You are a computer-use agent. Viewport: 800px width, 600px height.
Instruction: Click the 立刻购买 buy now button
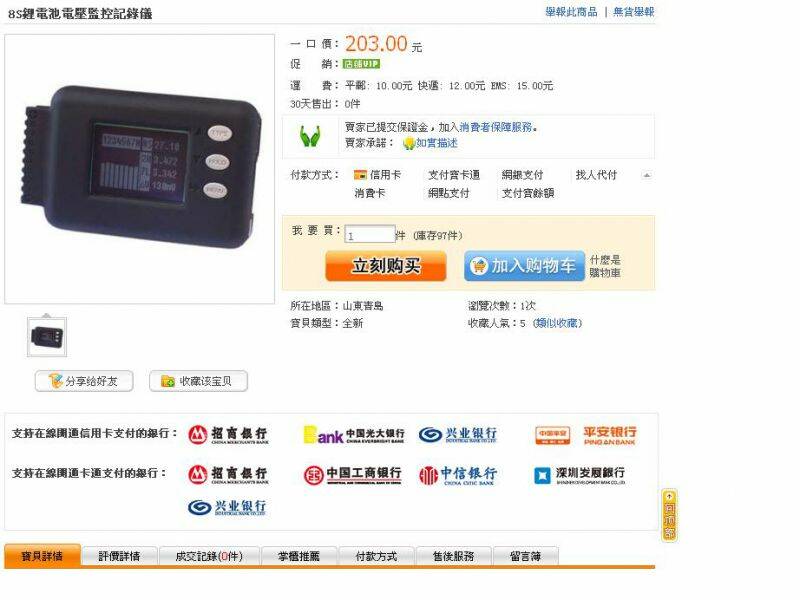(386, 266)
